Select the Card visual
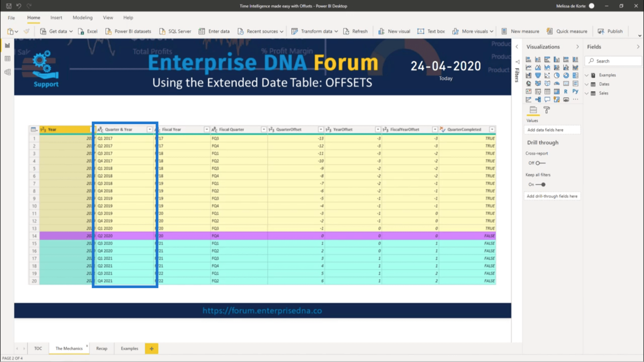644x362 pixels. [x=566, y=84]
